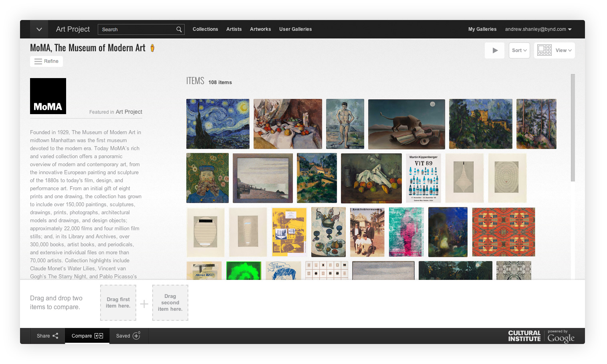Open the chevron menu beside Art Project
This screenshot has height=364, width=607.
click(39, 29)
